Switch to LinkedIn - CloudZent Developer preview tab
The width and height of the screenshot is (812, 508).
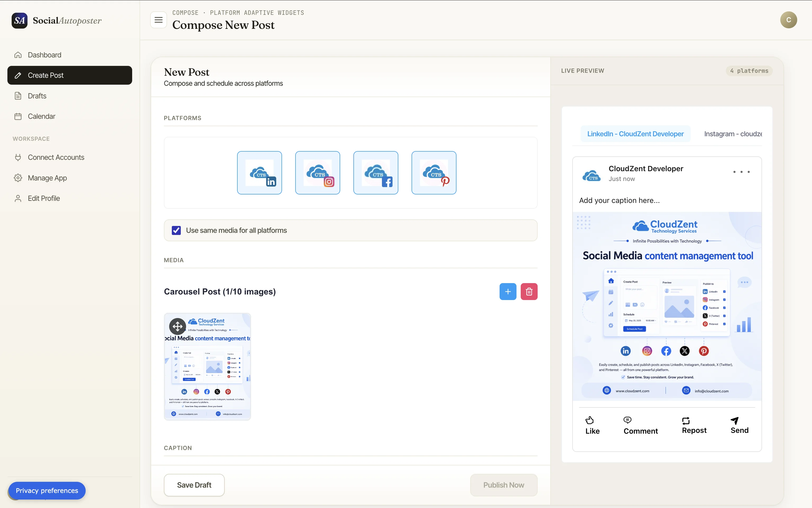click(x=635, y=134)
